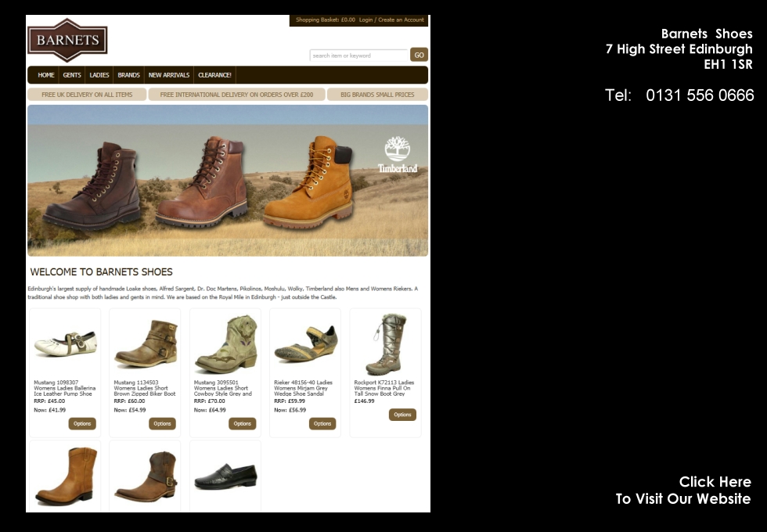This screenshot has height=532, width=767.
Task: Click the Mustang 1098307 product title
Action: point(64,388)
